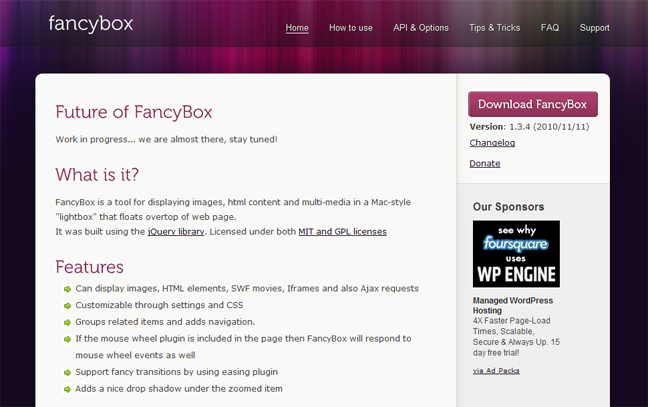648x407 pixels.
Task: Click Can display images, HTML elements text
Action: coord(247,288)
